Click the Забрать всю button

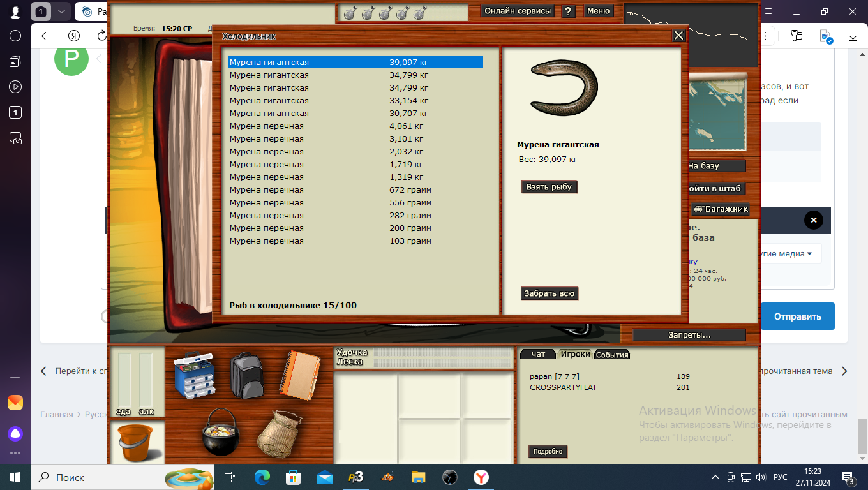click(x=550, y=293)
